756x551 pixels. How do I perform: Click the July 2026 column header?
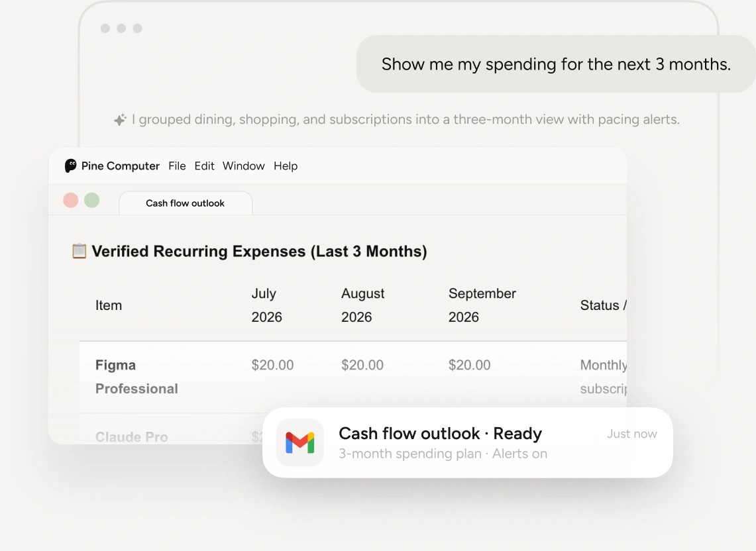click(x=266, y=305)
